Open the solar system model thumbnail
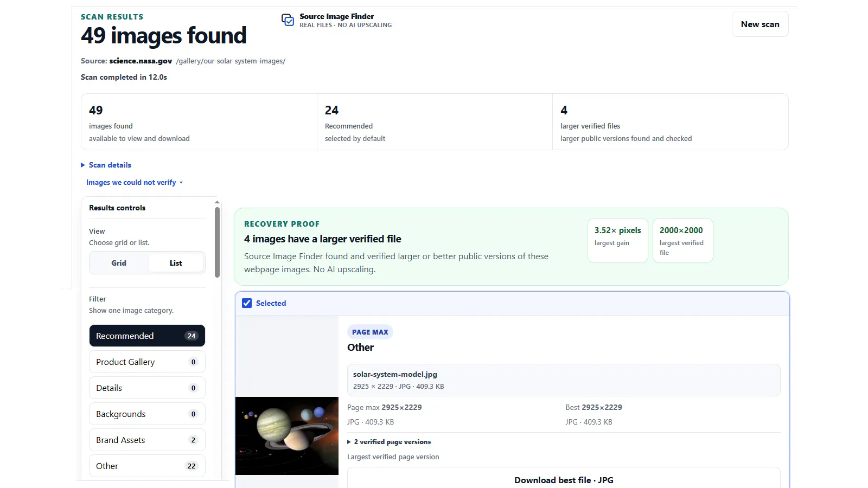 (x=287, y=436)
